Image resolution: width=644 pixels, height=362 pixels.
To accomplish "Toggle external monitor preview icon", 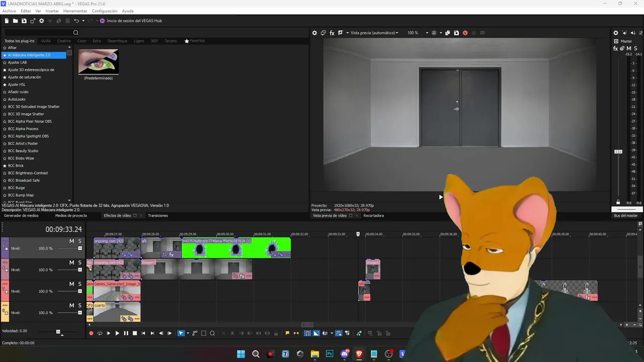I will pos(324,33).
